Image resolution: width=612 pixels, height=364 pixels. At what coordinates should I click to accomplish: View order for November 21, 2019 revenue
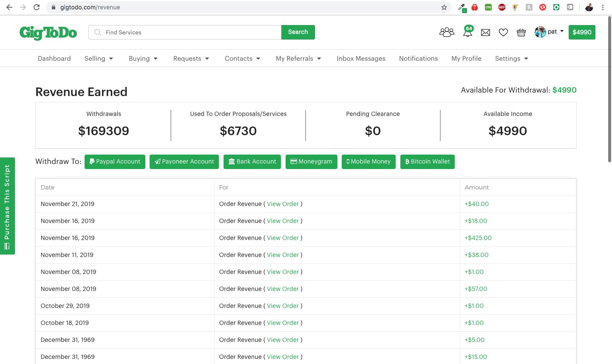(x=283, y=204)
